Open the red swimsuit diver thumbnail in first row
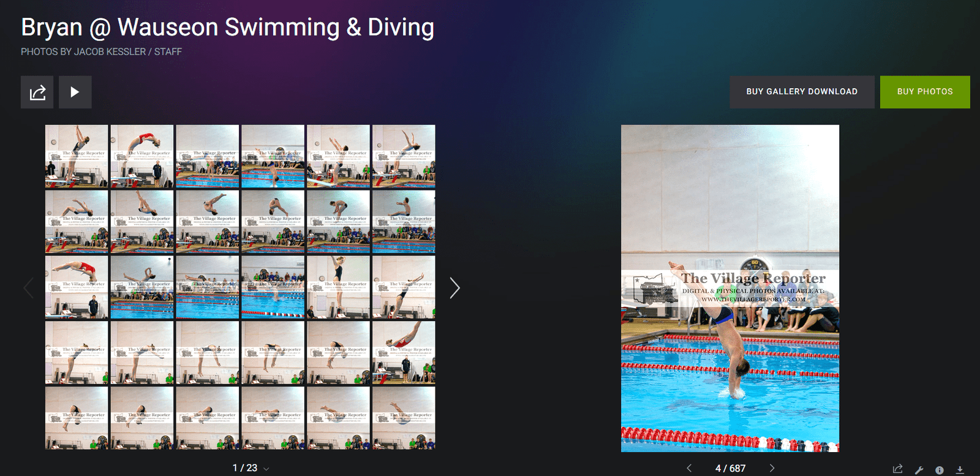Screen dimensions: 980x476 coord(142,156)
